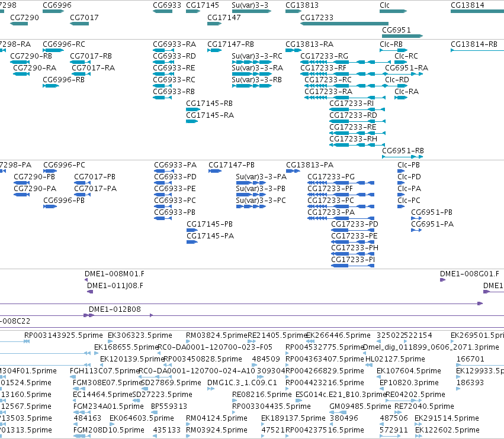Select the CG17145 gene label
The height and width of the screenshot is (439, 504).
point(203,5)
